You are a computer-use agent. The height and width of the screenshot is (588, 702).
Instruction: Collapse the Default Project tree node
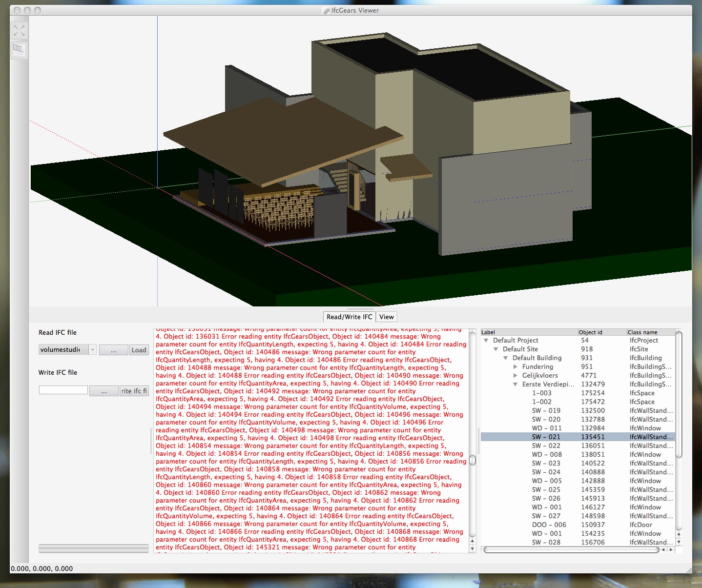point(486,340)
